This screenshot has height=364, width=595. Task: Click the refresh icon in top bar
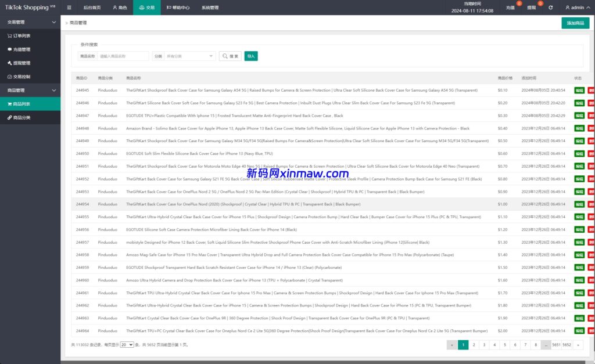pyautogui.click(x=551, y=8)
